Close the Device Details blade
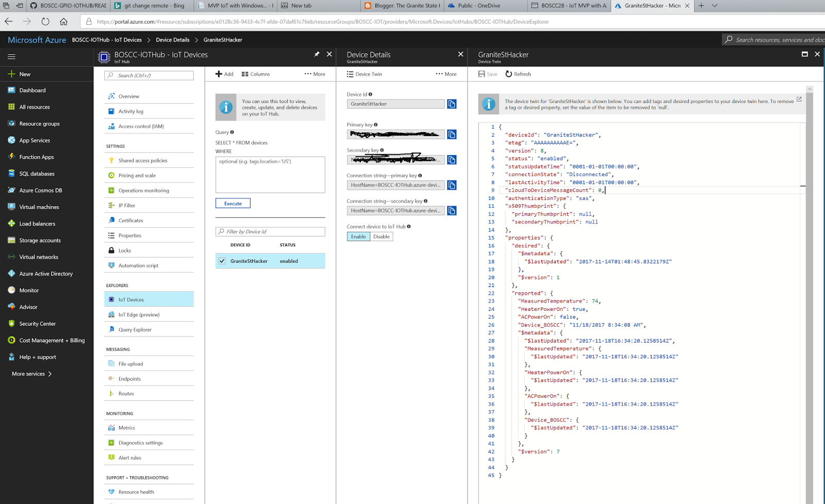 [x=460, y=54]
